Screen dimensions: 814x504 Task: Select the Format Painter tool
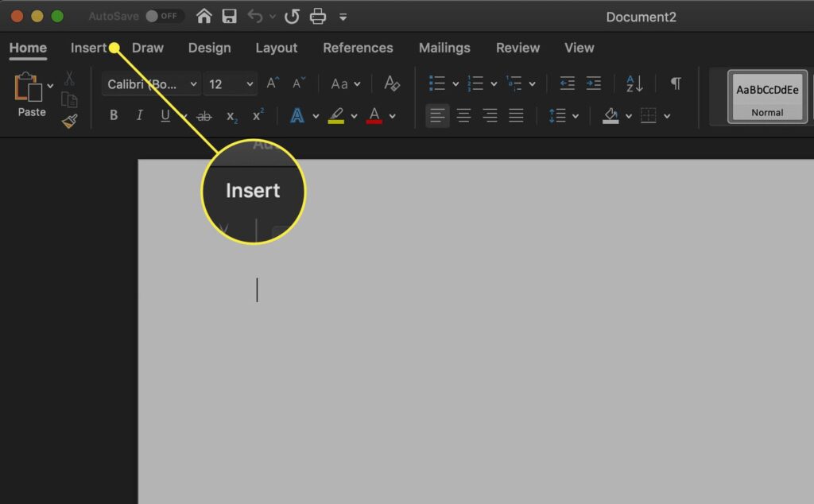[x=70, y=121]
